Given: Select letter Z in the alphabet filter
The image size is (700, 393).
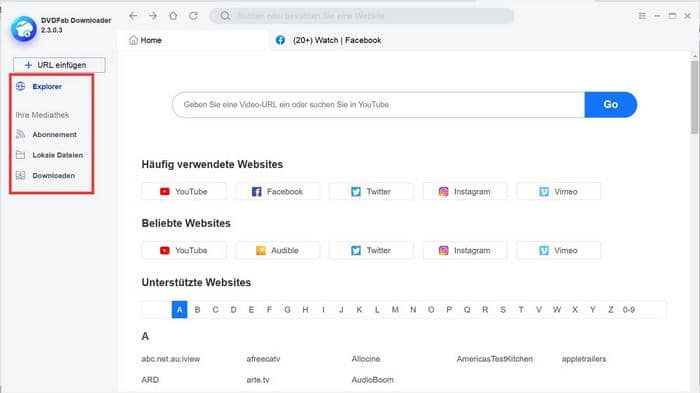Looking at the screenshot, I should tap(611, 309).
